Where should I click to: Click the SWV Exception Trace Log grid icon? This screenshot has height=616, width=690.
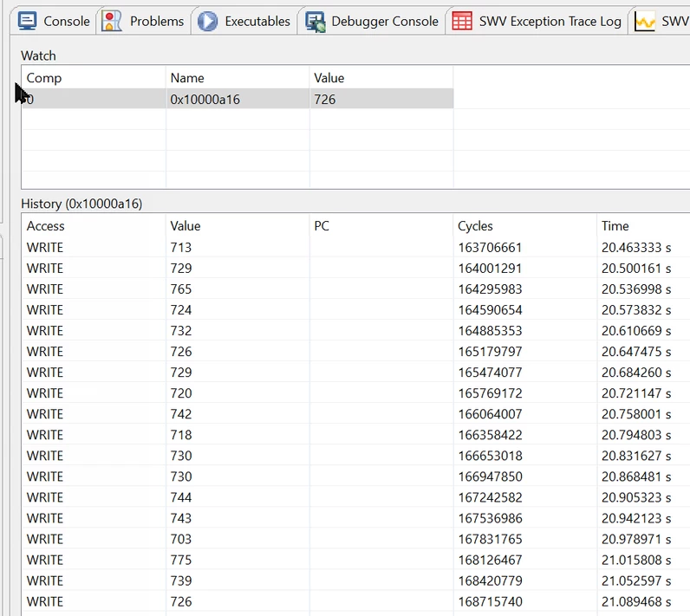pos(462,21)
